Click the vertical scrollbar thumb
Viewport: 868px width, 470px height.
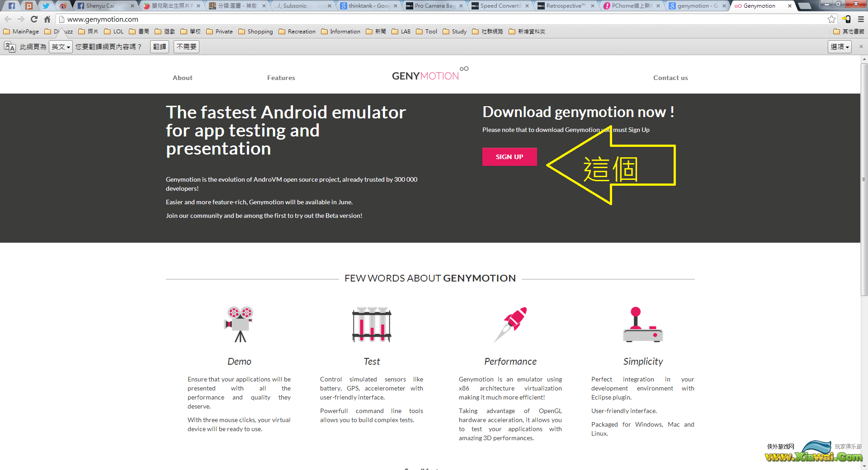[864, 179]
